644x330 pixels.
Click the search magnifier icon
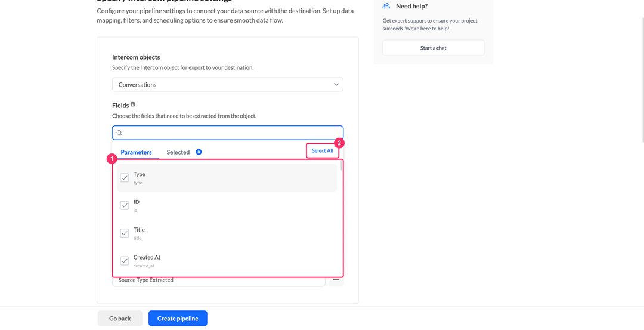[x=119, y=132]
